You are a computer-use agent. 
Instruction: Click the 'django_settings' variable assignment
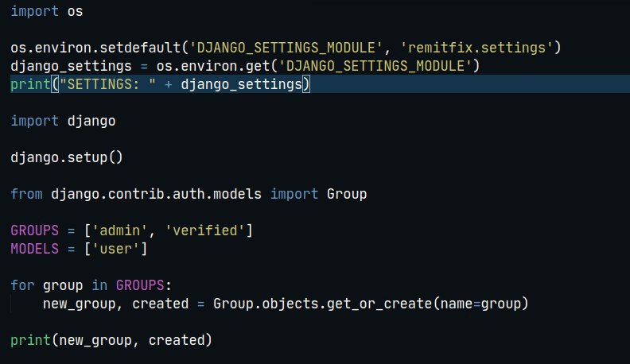tap(71, 66)
